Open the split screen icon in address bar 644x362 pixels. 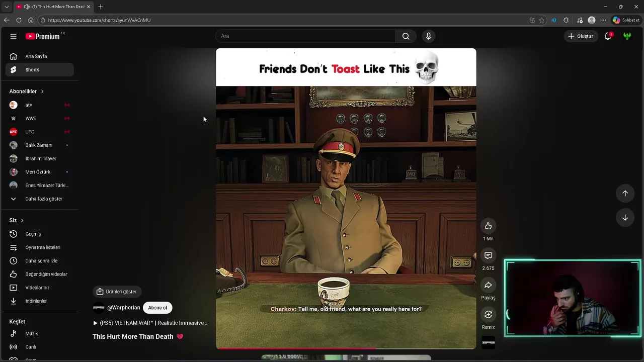coord(532,20)
